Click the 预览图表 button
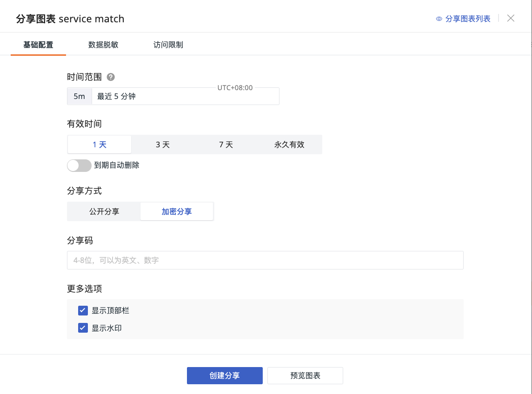The width and height of the screenshot is (532, 394). (305, 375)
